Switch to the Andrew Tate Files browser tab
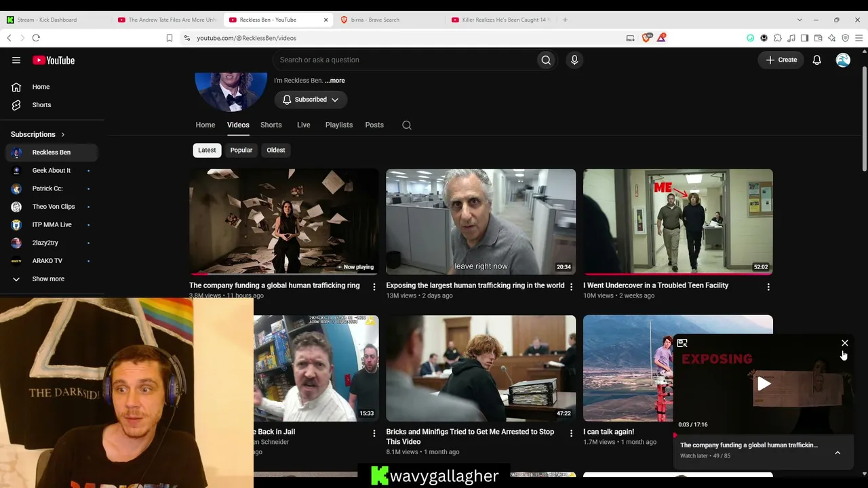 click(166, 20)
